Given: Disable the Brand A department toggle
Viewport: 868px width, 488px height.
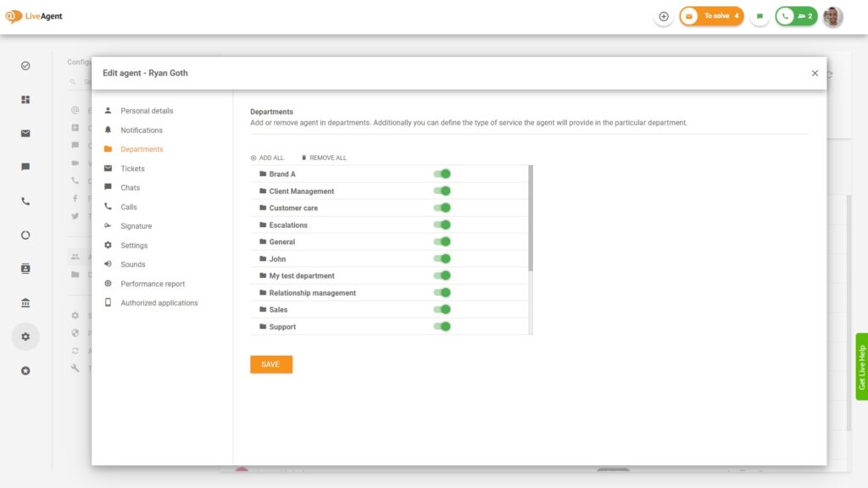Looking at the screenshot, I should coord(442,174).
